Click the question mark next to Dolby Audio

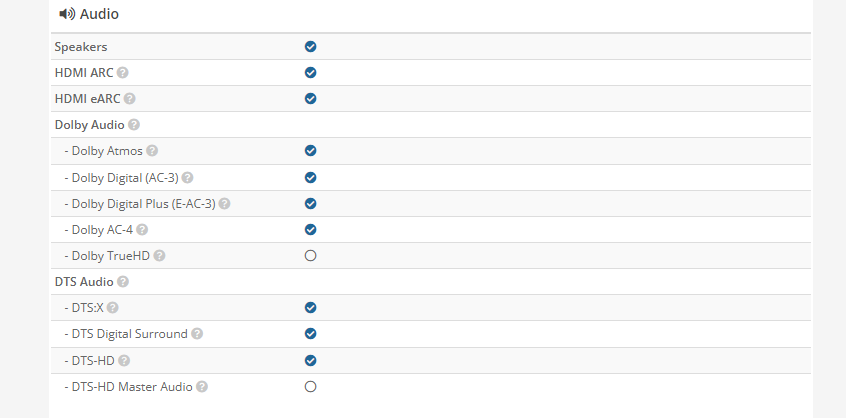[134, 125]
